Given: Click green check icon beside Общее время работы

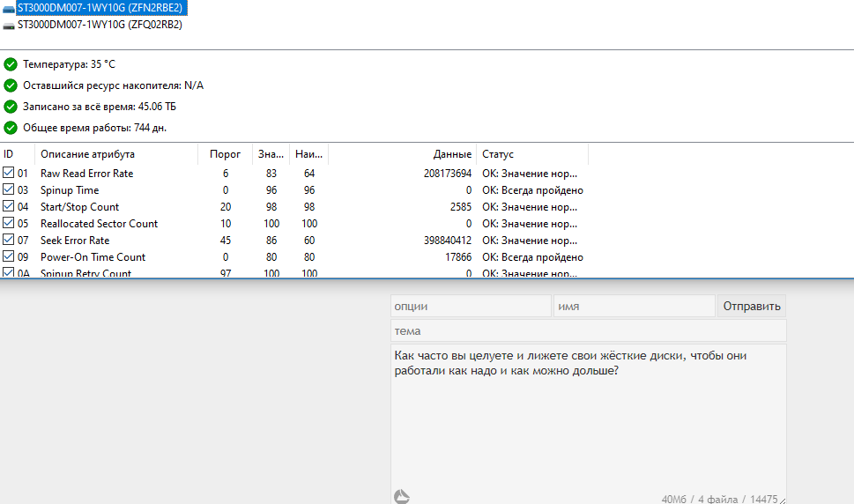Looking at the screenshot, I should (11, 128).
